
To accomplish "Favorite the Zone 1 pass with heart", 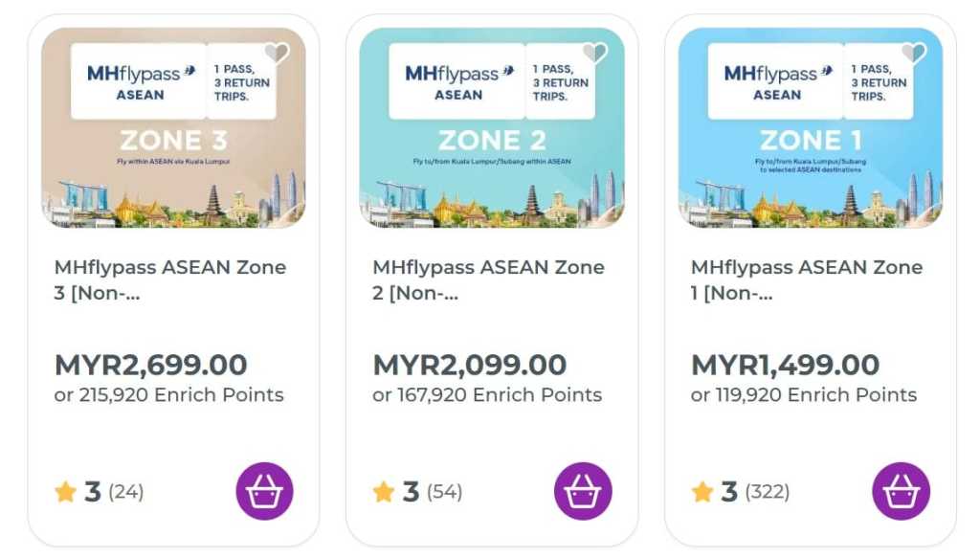I will 914,54.
